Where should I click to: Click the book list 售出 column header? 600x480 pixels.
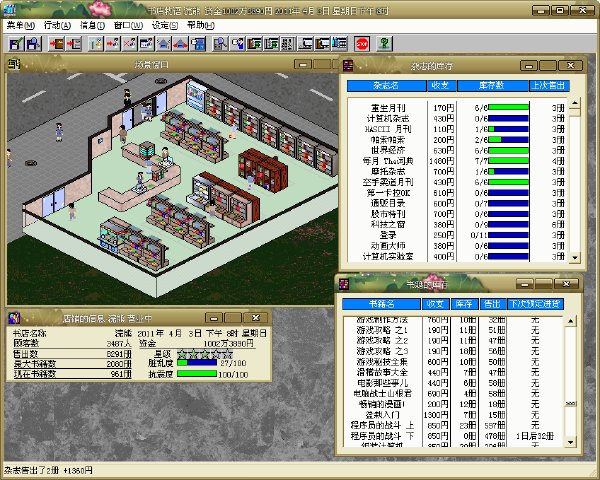click(492, 304)
